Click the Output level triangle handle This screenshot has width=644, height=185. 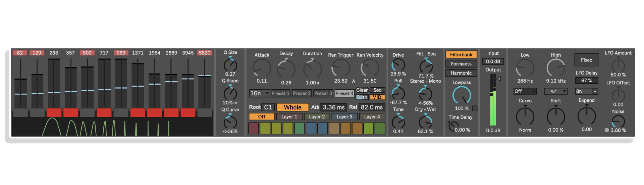499,79
